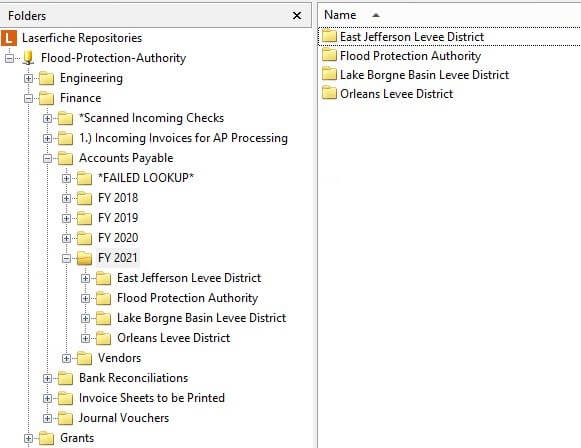Collapse the Accounts Payable tree node
Image resolution: width=581 pixels, height=448 pixels.
coord(47,159)
